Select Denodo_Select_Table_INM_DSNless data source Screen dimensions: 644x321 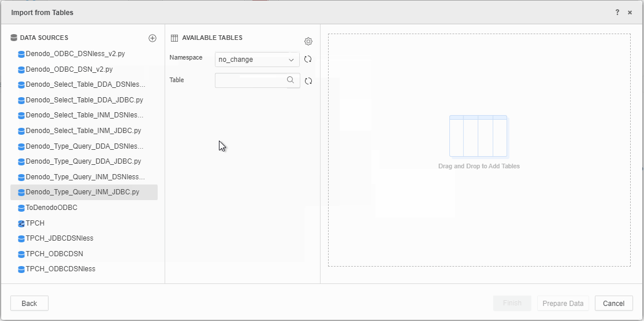84,115
